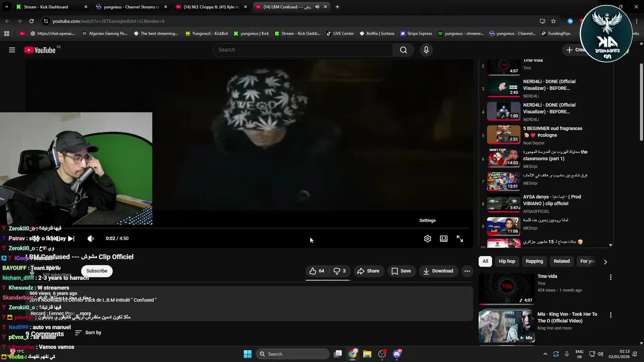Open the ENG FR language switcher

click(580, 354)
